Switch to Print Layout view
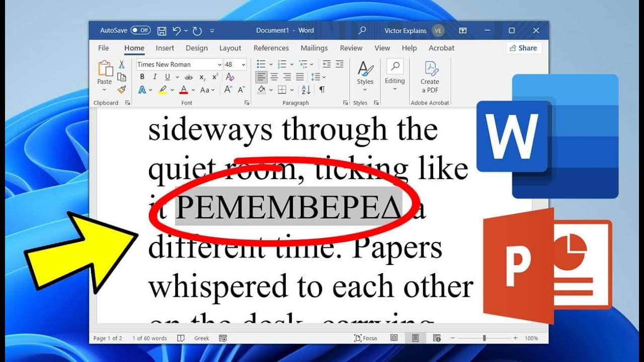 [x=415, y=338]
